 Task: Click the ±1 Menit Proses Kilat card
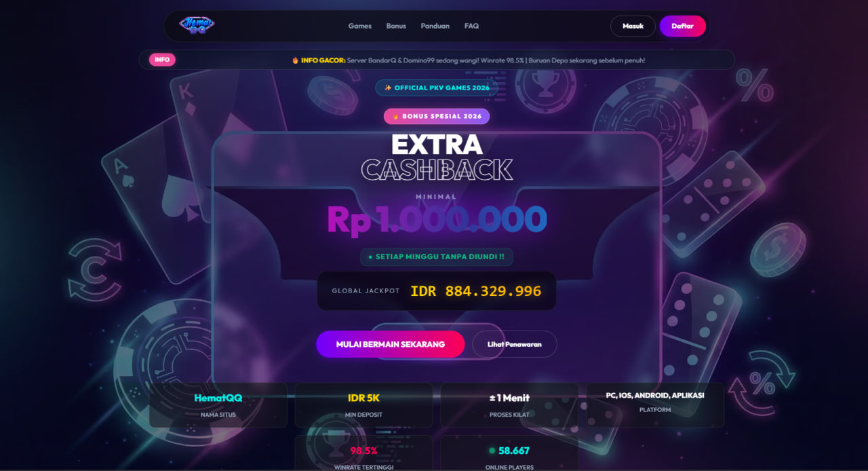click(x=509, y=405)
